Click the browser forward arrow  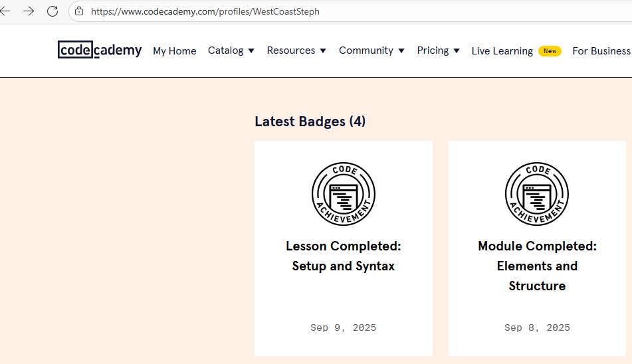tap(29, 11)
